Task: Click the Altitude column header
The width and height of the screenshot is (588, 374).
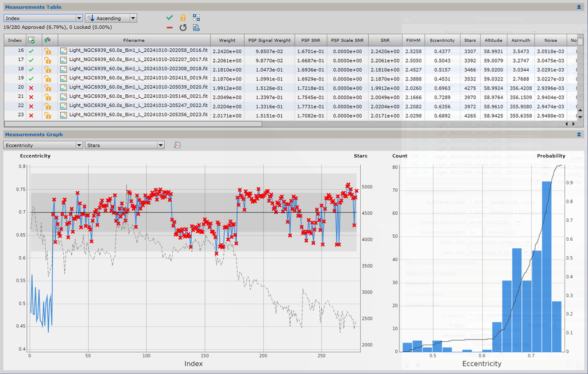Action: 493,40
